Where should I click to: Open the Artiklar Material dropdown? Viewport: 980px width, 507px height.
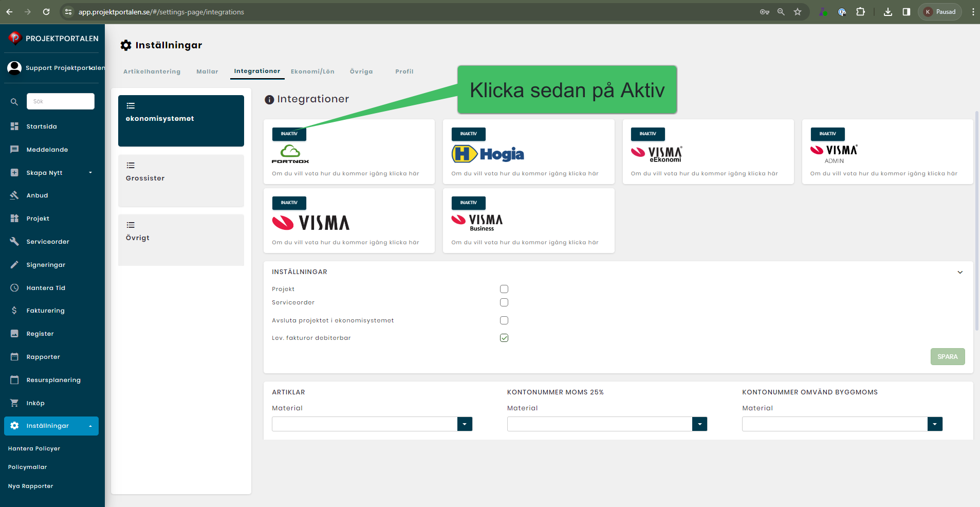click(465, 424)
